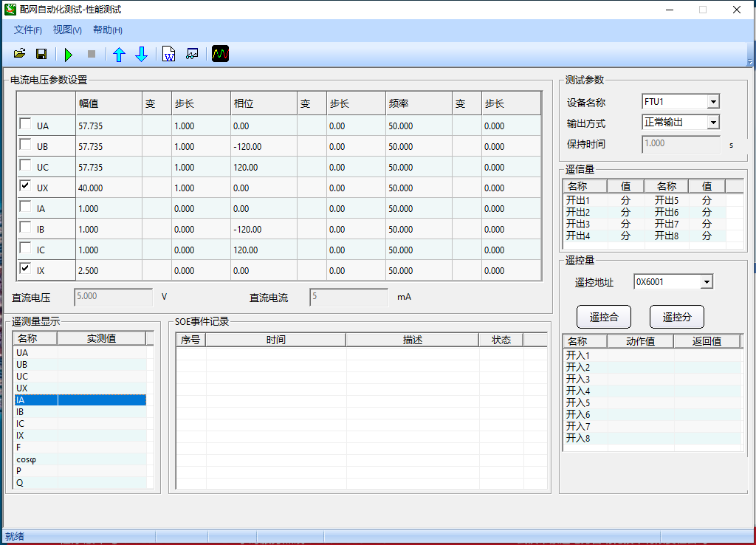
Task: Uncheck the UX checkbox
Action: coord(25,187)
